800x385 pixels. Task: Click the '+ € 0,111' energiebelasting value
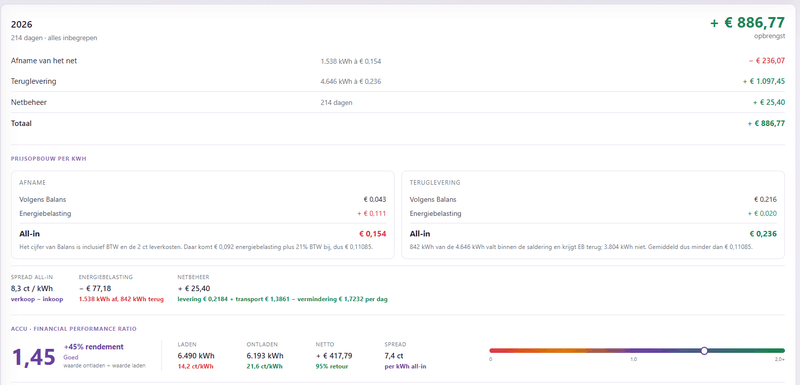pos(371,214)
